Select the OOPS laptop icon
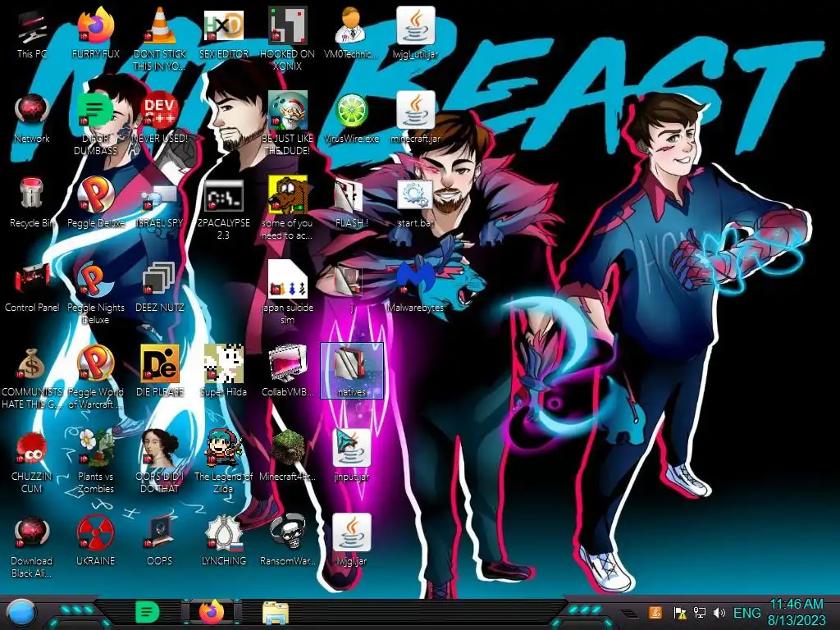This screenshot has height=630, width=840. (x=160, y=541)
